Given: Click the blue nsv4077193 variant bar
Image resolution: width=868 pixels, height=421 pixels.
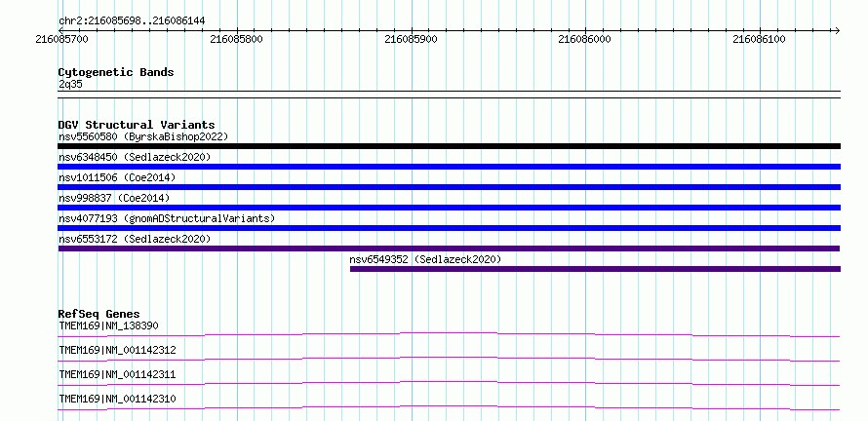Looking at the screenshot, I should pos(449,228).
